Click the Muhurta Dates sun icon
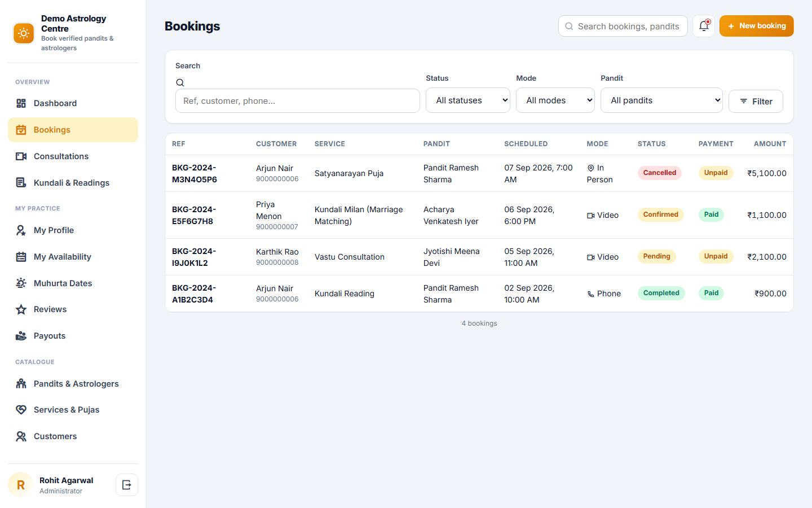Viewport: 812px width, 508px height. point(21,283)
